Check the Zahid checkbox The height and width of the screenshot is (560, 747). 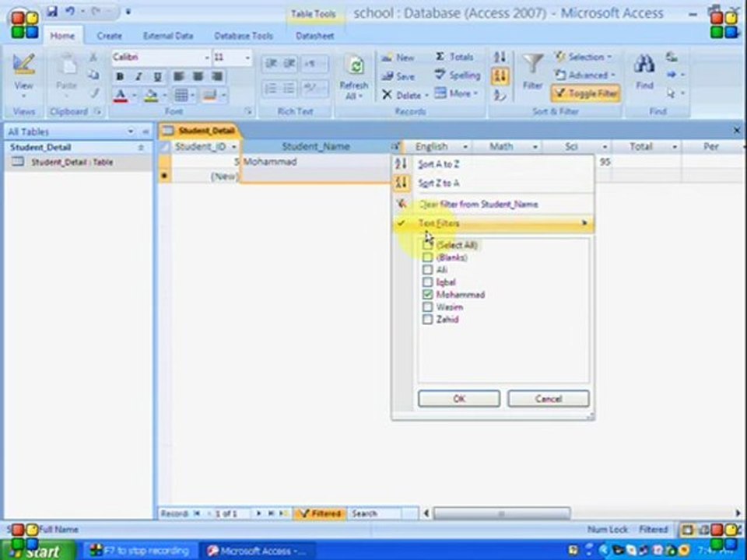coord(427,319)
